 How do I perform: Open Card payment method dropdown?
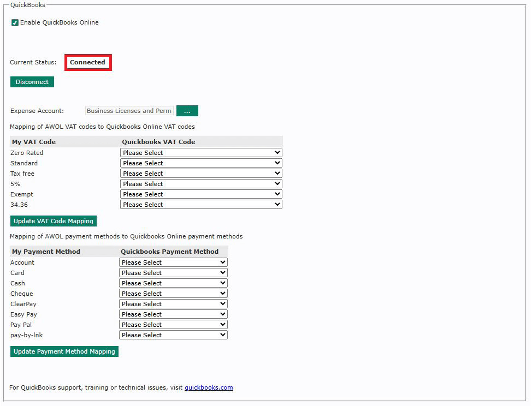(173, 273)
